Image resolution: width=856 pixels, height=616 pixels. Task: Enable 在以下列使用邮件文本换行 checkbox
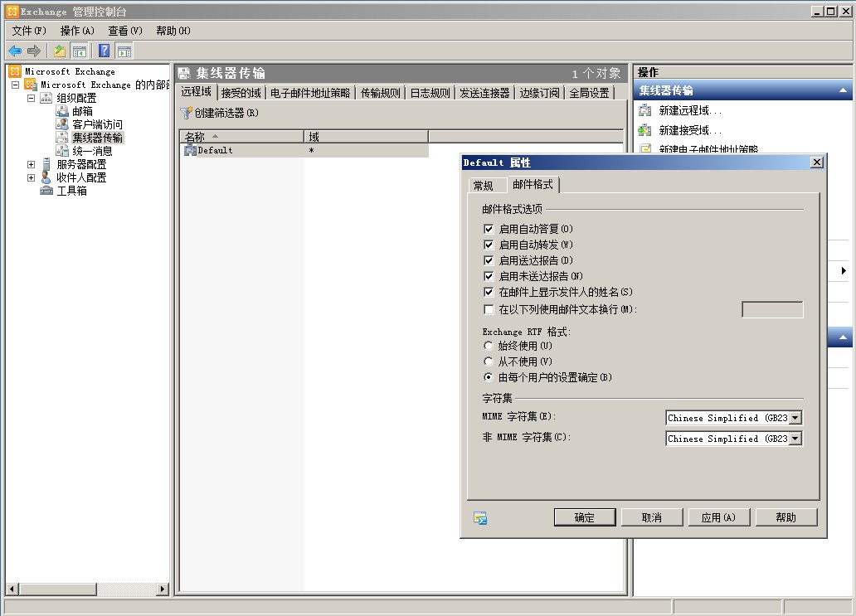pos(489,310)
